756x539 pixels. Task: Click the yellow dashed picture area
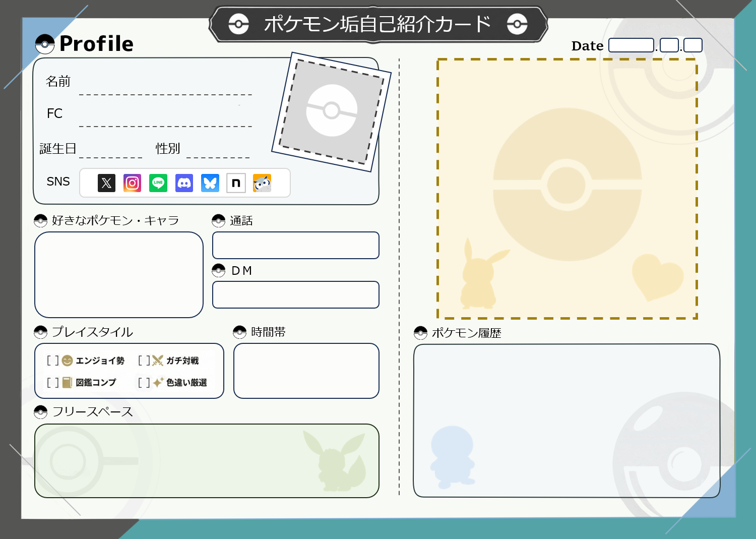(567, 189)
